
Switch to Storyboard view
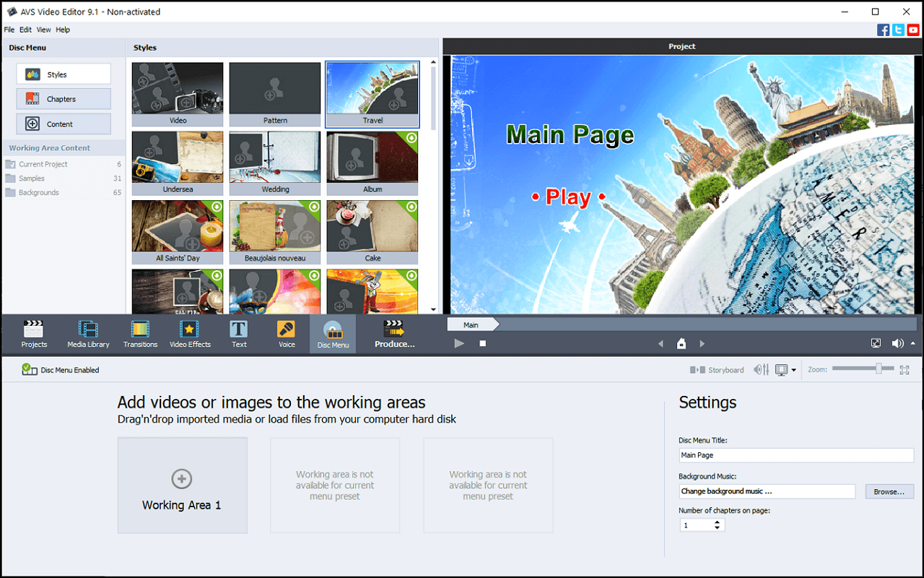pos(717,370)
